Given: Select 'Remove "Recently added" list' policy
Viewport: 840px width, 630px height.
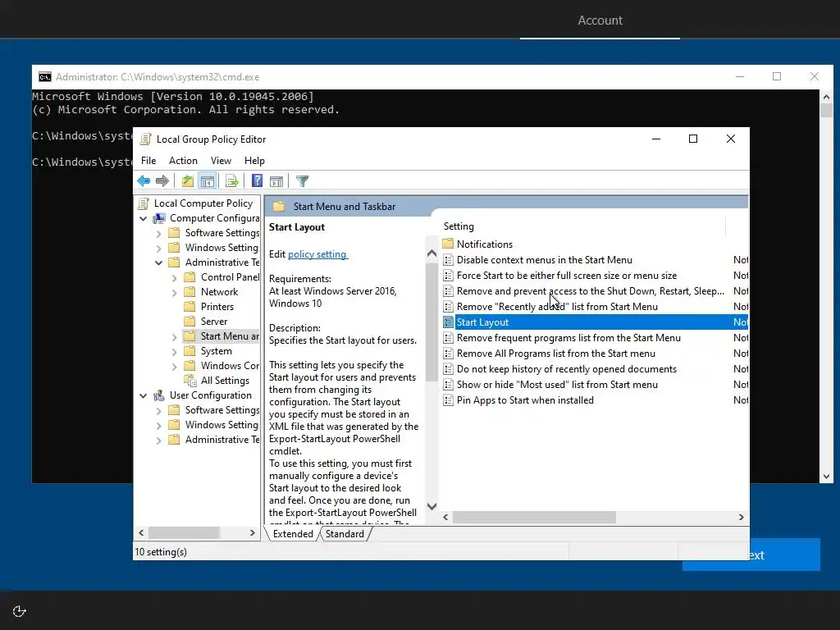Looking at the screenshot, I should pyautogui.click(x=557, y=307).
